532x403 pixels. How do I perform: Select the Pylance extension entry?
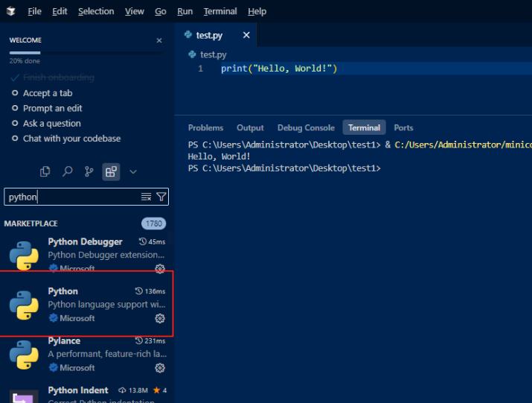(87, 354)
